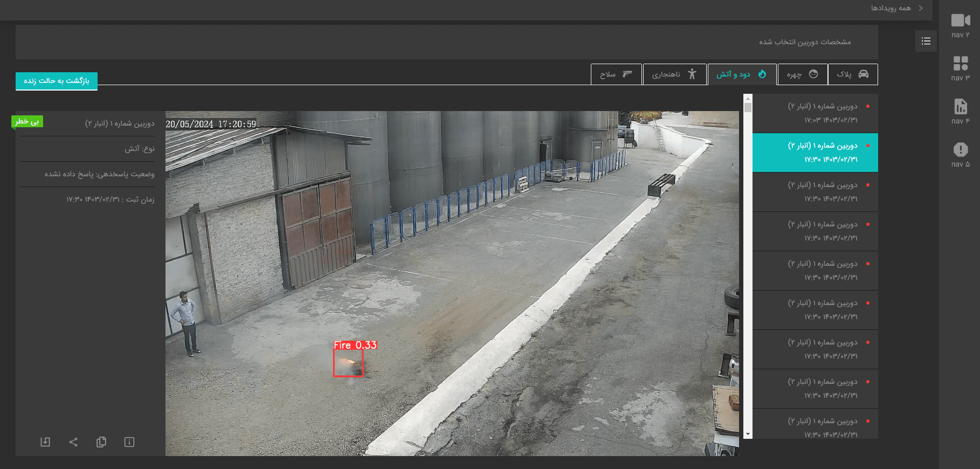Click the بی خطر green badge
This screenshot has width=980, height=469.
click(x=27, y=122)
